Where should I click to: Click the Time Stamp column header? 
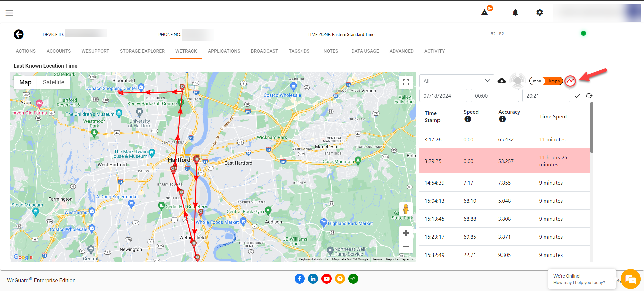click(432, 117)
